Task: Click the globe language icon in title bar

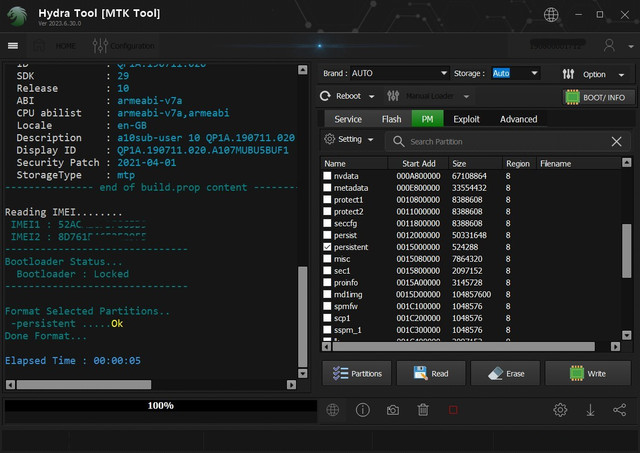Action: click(x=551, y=15)
